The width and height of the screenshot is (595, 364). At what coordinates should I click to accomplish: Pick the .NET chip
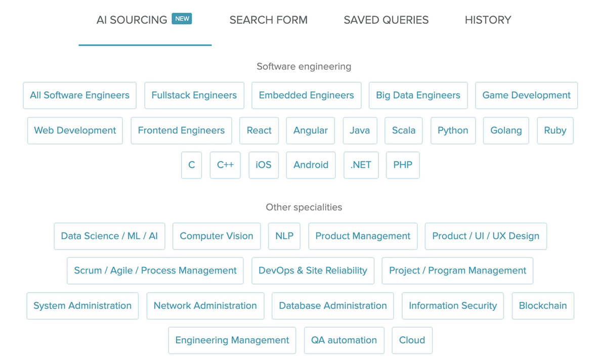(x=361, y=165)
